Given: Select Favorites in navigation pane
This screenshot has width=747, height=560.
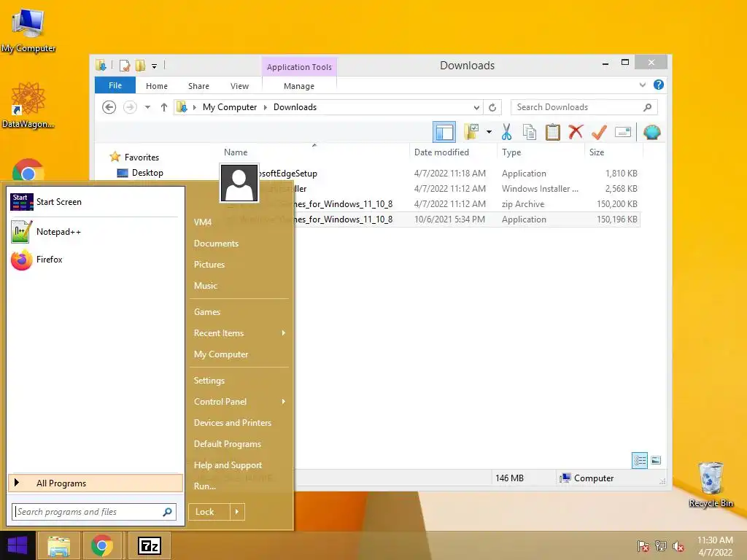Looking at the screenshot, I should [142, 157].
